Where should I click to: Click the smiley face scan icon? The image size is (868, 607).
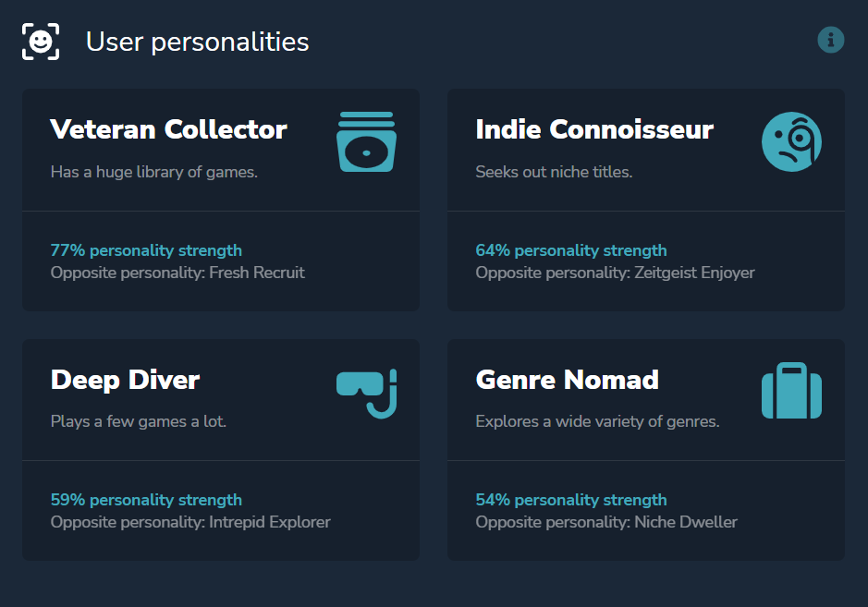point(41,42)
